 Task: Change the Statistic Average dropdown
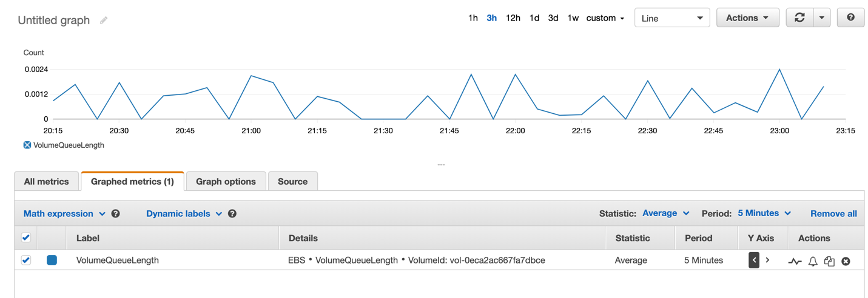665,213
